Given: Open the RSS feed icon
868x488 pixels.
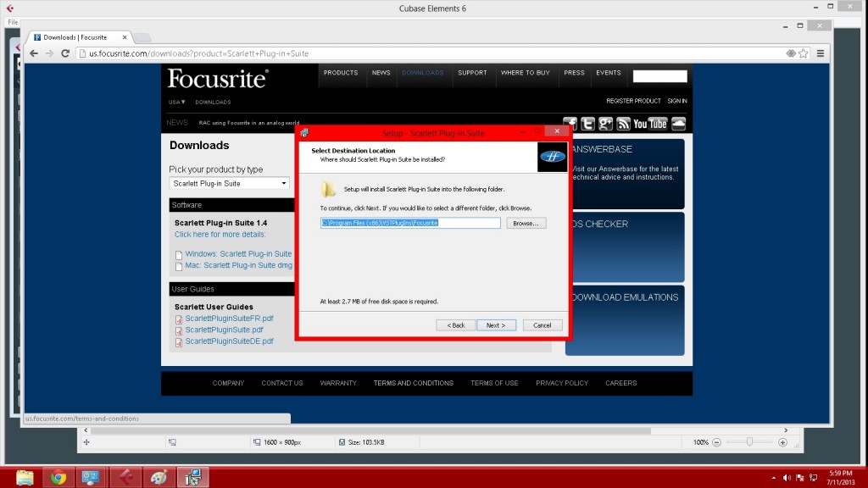Looking at the screenshot, I should 623,124.
